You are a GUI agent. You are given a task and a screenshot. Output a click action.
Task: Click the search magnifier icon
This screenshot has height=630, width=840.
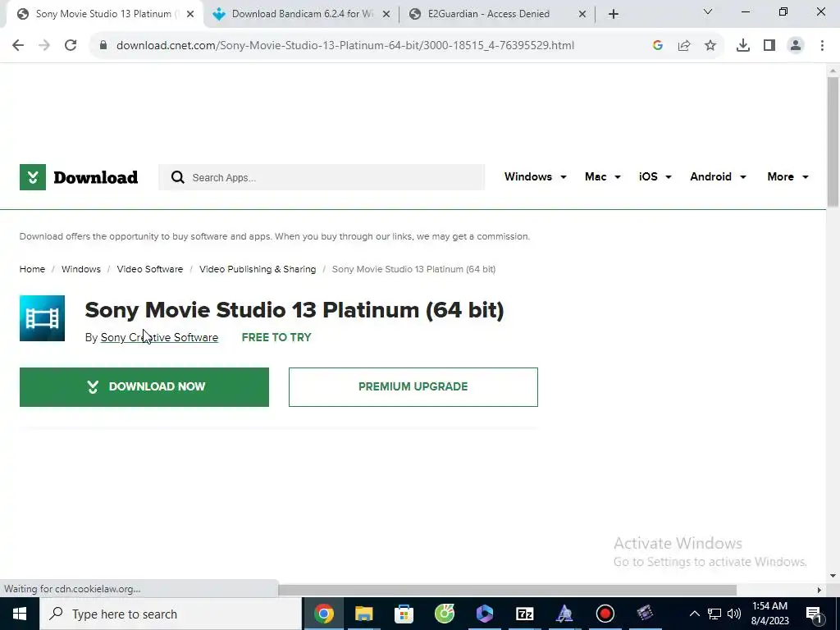click(x=177, y=177)
